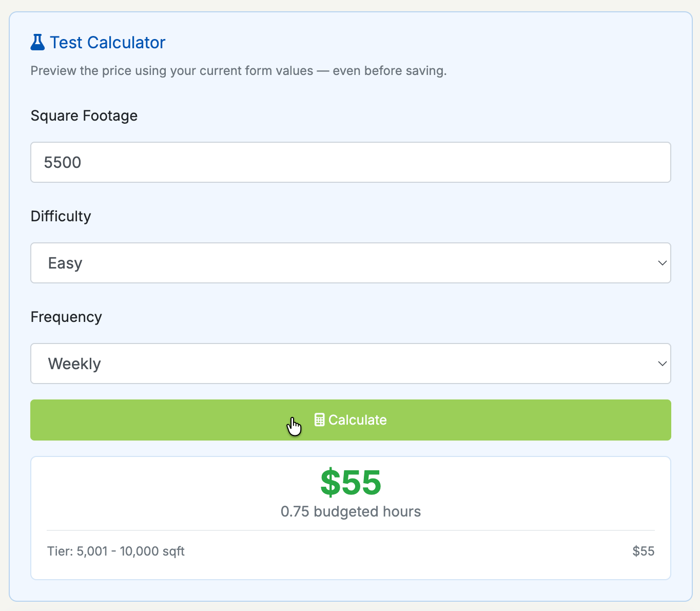Click the calculator icon on the Calculate button
Image resolution: width=700 pixels, height=611 pixels.
point(319,420)
